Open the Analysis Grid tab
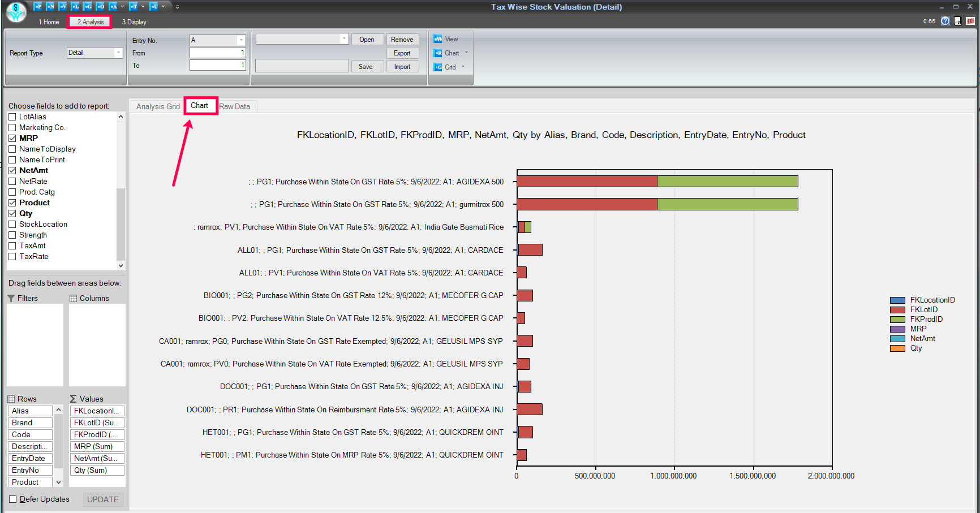Screen dimensions: 980x513 pos(158,106)
